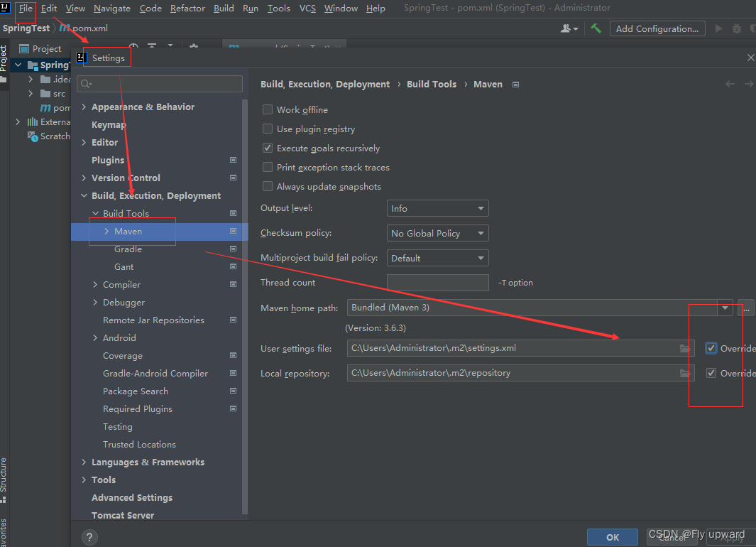The width and height of the screenshot is (756, 547).
Task: Expand the Android settings node
Action: (x=95, y=338)
